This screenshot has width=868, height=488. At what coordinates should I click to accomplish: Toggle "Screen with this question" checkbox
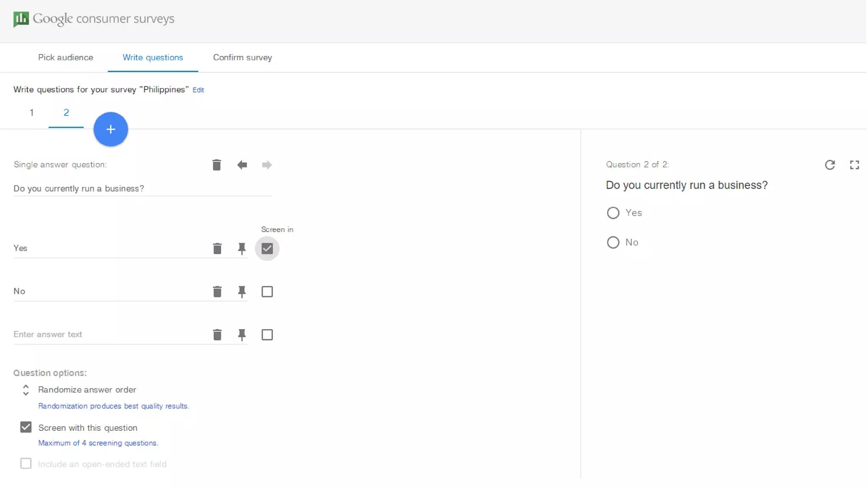point(26,427)
